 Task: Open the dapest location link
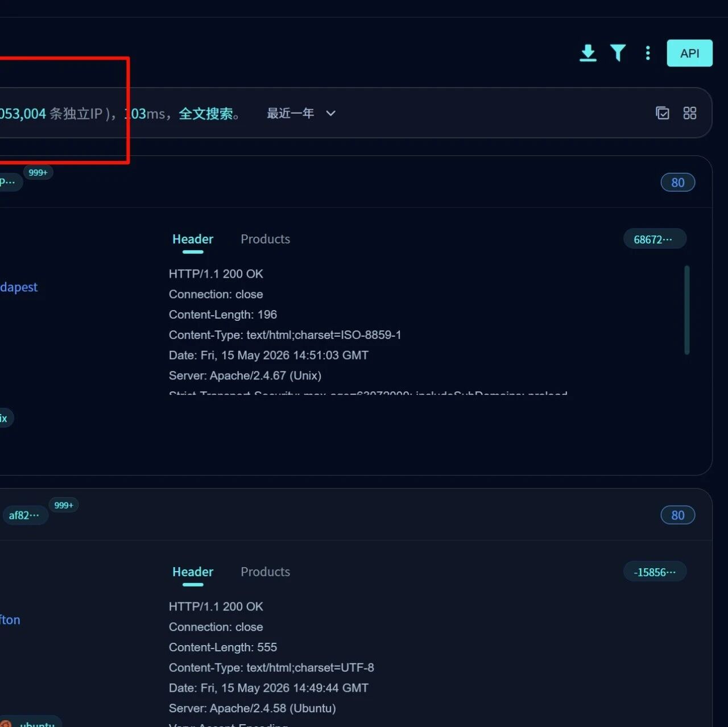(x=19, y=287)
